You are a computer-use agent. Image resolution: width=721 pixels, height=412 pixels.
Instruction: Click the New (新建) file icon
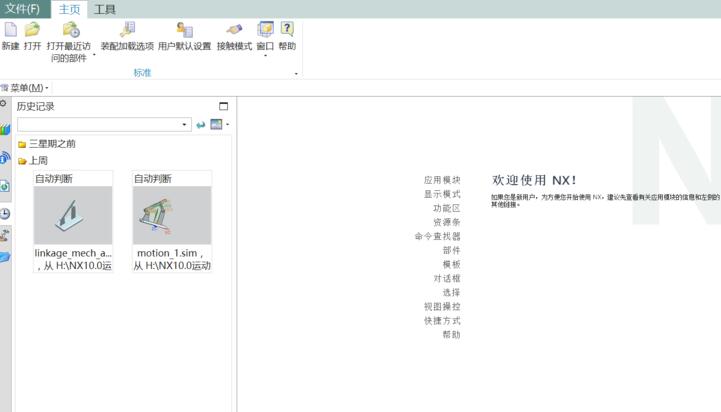point(11,29)
